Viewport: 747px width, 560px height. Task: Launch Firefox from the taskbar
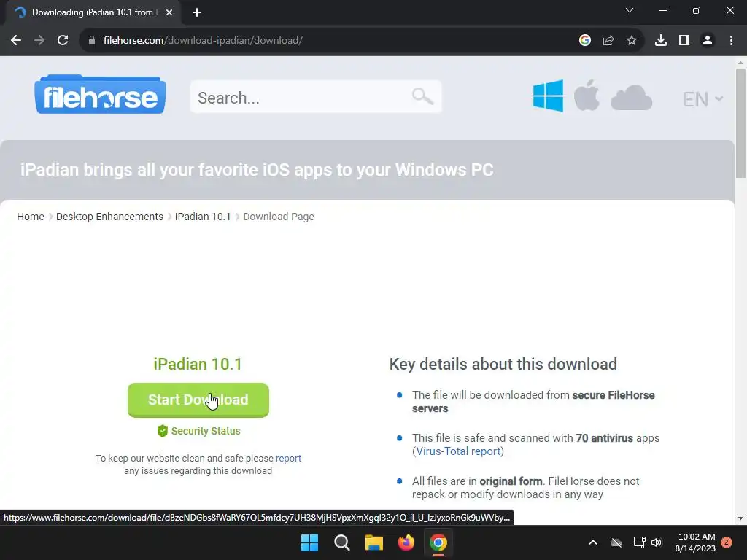coord(406,542)
